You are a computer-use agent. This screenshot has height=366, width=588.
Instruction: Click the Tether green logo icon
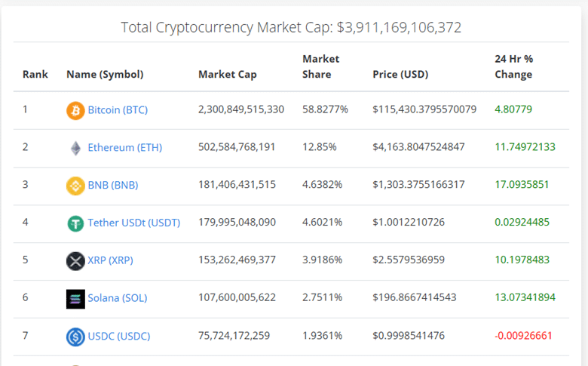pos(75,223)
